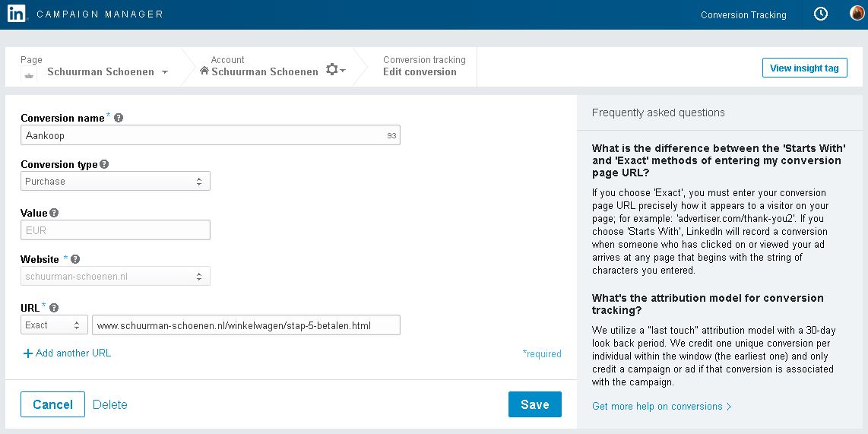
Task: Click the help icon beside Conversion name
Action: click(119, 118)
